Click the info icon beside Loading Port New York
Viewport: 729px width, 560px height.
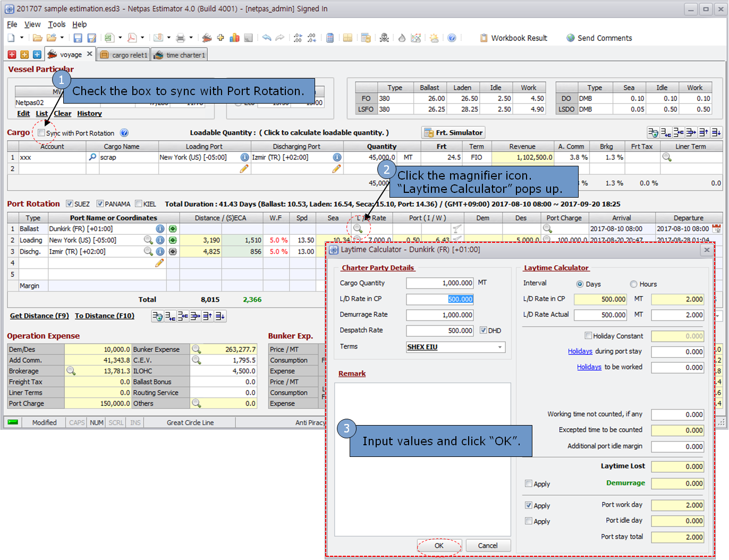pyautogui.click(x=244, y=157)
